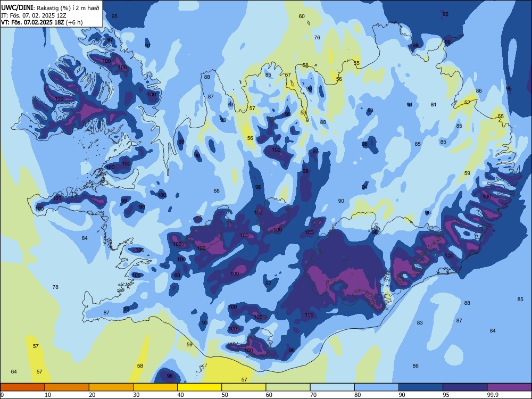Click the '92' humidity value on the map
This screenshot has width=532, height=399.
pos(268,283)
